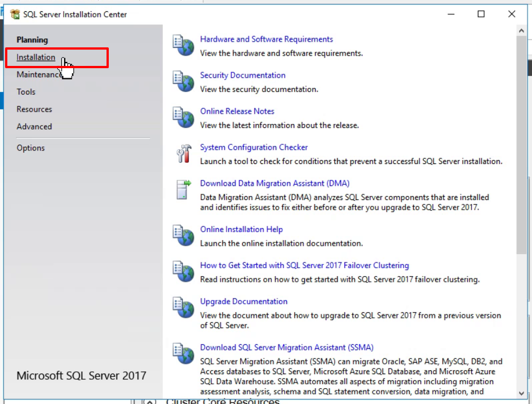The image size is (532, 404).
Task: Click 'View the latest information about the release.' text
Action: pos(279,125)
